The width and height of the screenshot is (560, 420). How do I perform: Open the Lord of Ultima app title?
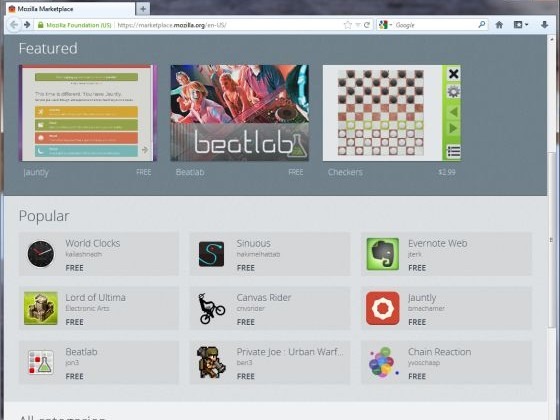(95, 298)
